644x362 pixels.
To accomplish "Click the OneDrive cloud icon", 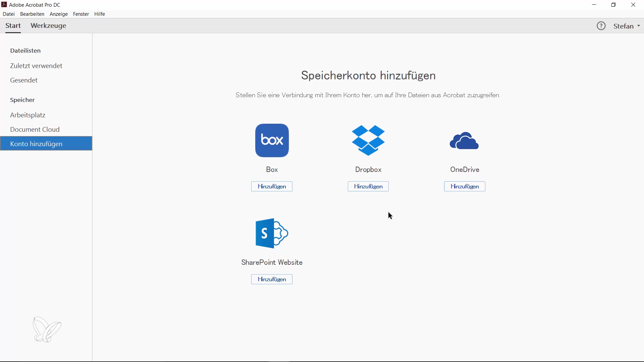I will pyautogui.click(x=464, y=141).
